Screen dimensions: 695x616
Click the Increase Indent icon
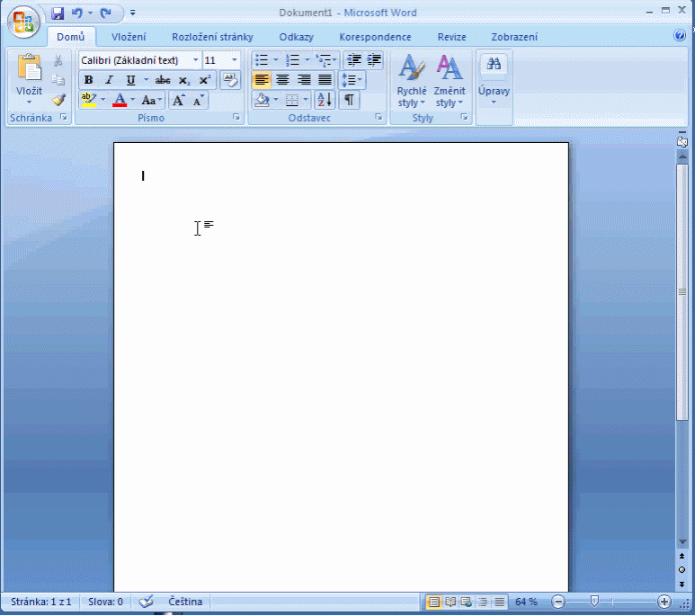[374, 60]
